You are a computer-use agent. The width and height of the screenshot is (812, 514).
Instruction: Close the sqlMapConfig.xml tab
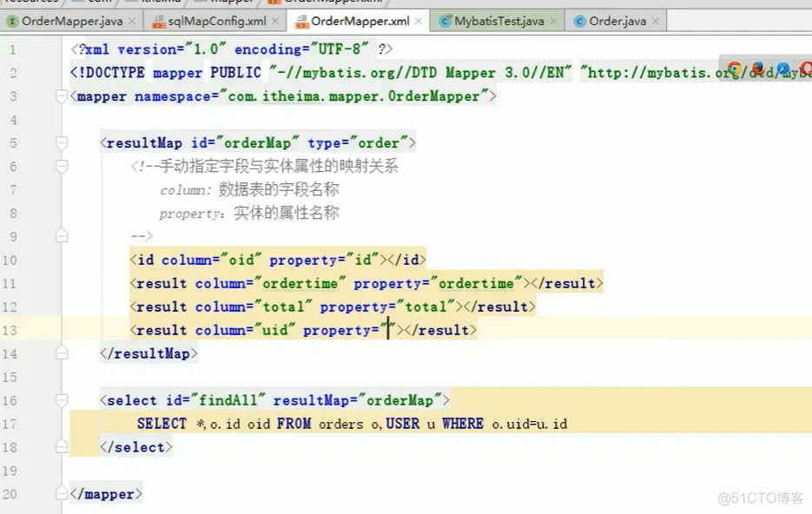(275, 21)
